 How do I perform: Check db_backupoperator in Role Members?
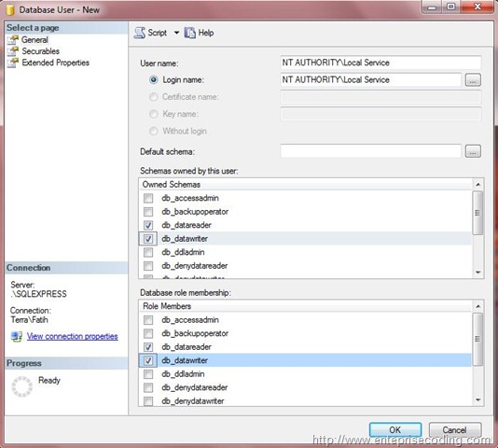[x=148, y=333]
